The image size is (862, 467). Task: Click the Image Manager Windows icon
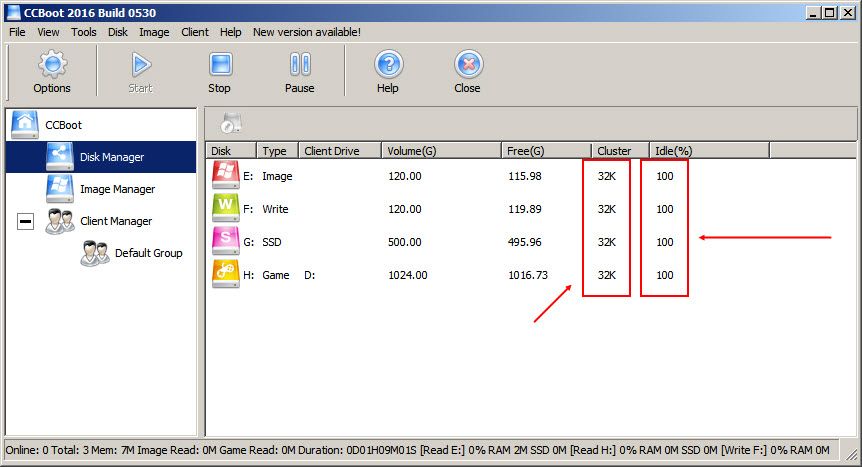coord(59,189)
